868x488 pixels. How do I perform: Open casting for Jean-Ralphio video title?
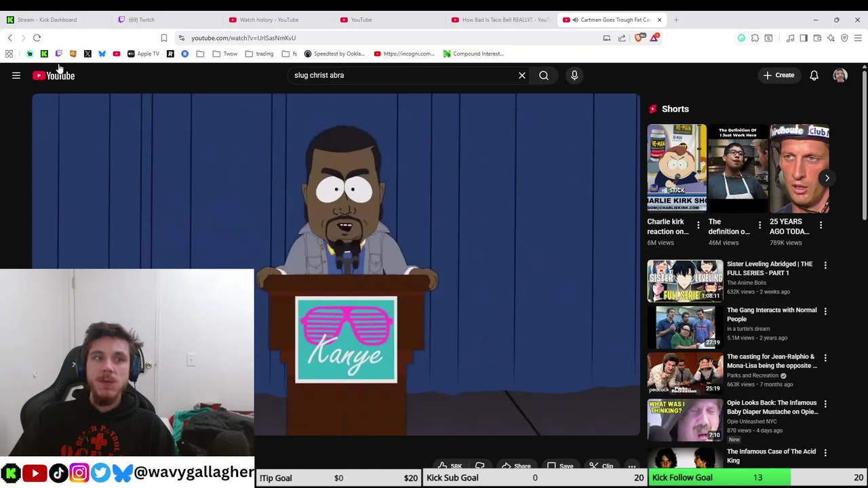pos(772,361)
